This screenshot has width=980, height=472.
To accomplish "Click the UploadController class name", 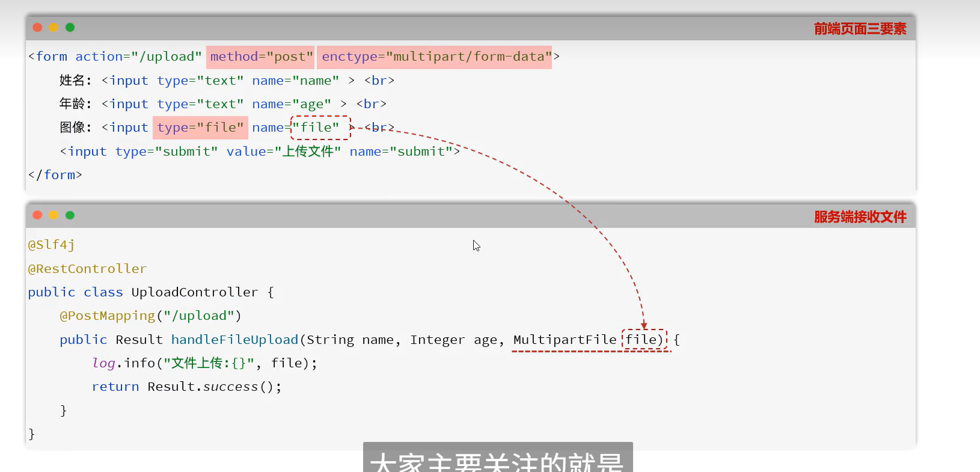I will 195,292.
